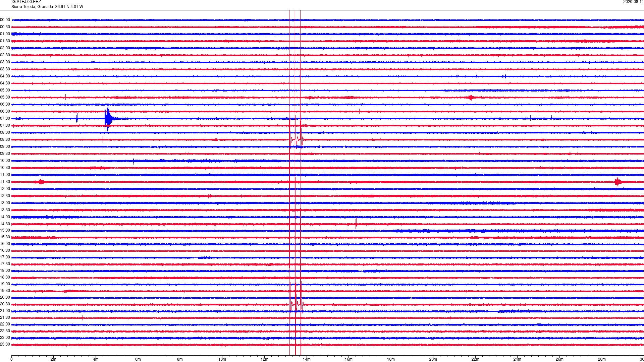Select the 00:30 trace time label
Screen dimensions: 644x362
[x=5, y=27]
